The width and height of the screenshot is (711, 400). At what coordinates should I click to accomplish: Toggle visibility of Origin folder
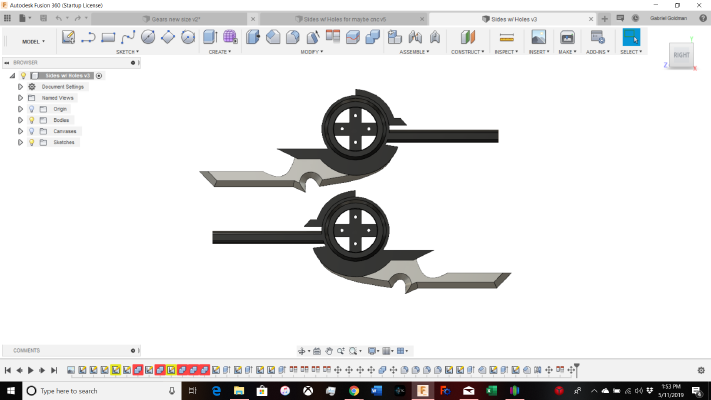tap(32, 109)
